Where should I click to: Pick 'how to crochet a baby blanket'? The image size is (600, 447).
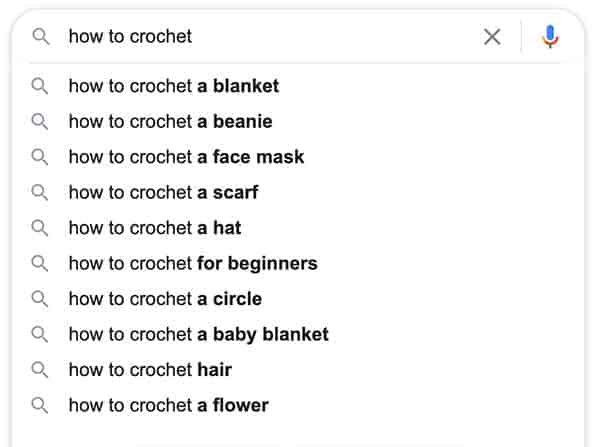pyautogui.click(x=199, y=334)
